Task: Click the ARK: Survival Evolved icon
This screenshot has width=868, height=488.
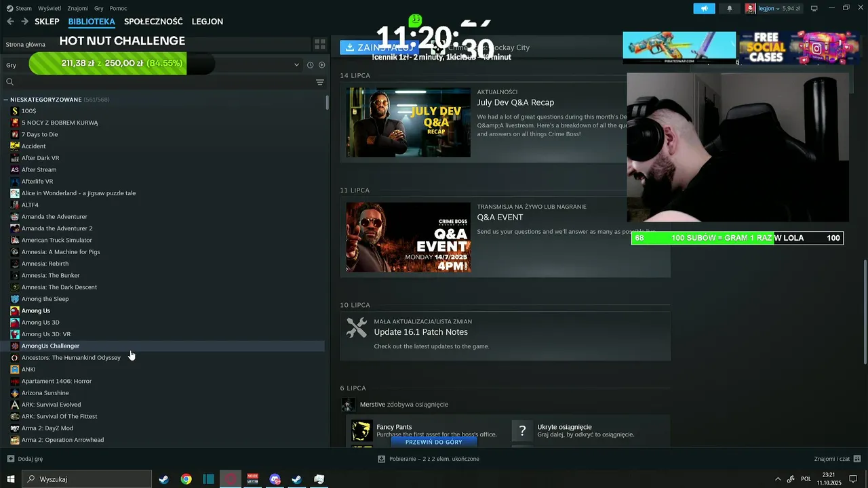Action: [x=15, y=405]
